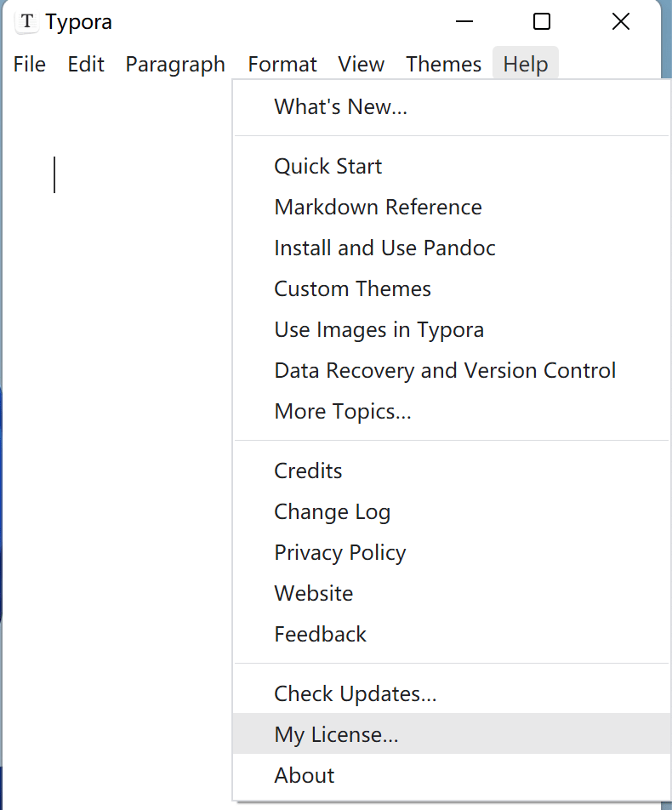Image resolution: width=672 pixels, height=810 pixels.
Task: Open Markdown Reference help entry
Action: point(378,208)
